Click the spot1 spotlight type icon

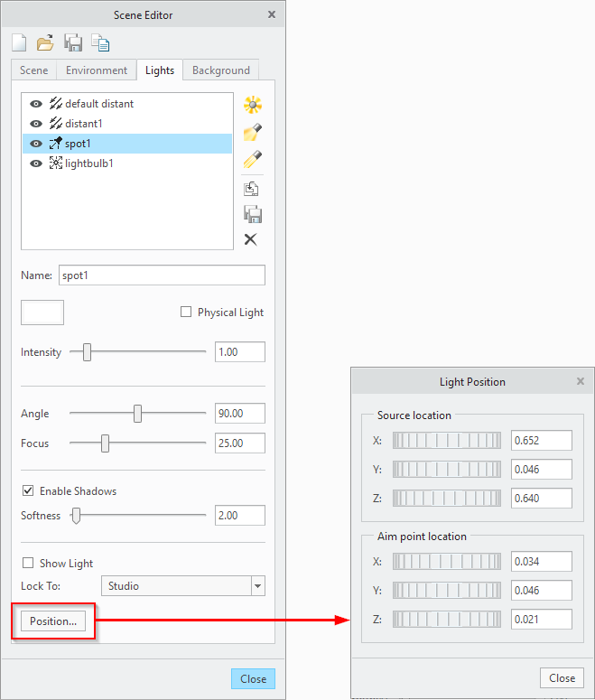click(x=55, y=144)
